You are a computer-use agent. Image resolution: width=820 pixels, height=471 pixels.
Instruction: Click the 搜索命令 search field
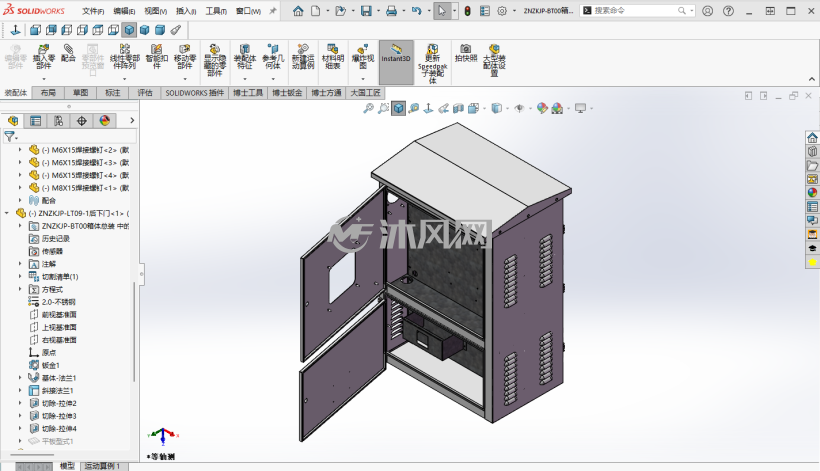click(x=637, y=10)
